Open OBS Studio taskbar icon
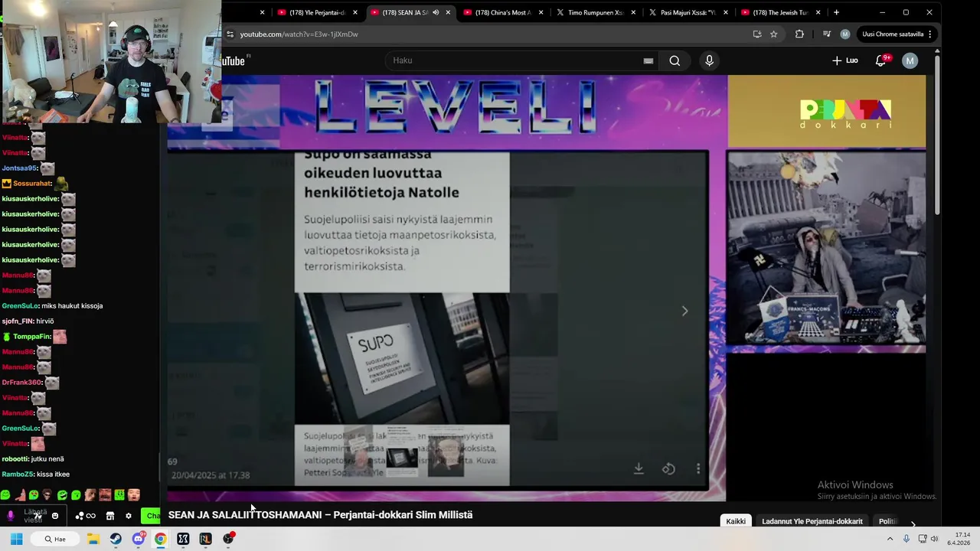Screen dimensions: 980x551 [x=228, y=539]
